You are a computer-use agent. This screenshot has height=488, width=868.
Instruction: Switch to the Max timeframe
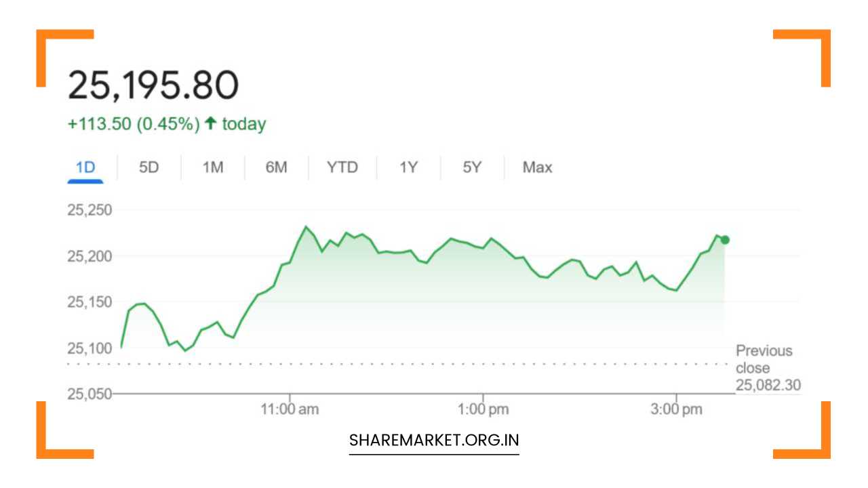tap(536, 167)
